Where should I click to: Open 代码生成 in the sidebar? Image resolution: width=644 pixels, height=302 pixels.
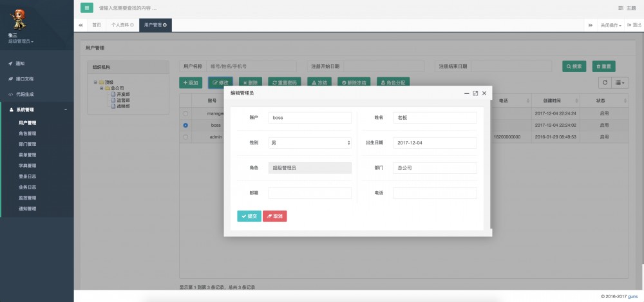click(x=24, y=94)
